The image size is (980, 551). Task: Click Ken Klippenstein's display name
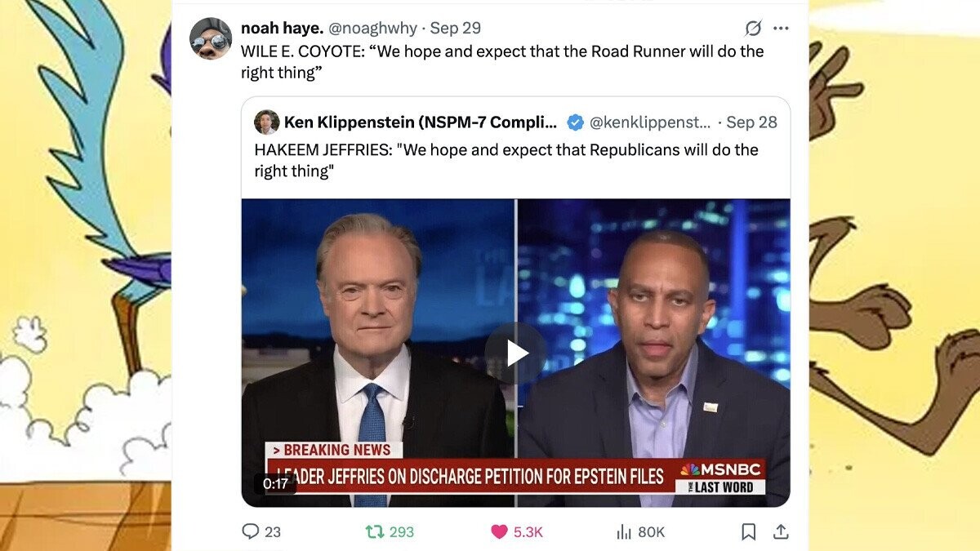(x=420, y=122)
